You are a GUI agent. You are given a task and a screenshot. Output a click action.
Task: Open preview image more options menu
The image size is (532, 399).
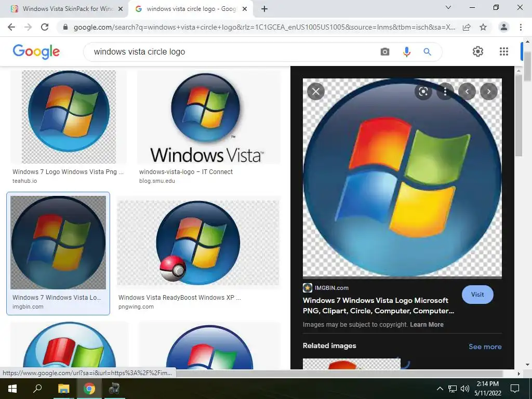(445, 91)
